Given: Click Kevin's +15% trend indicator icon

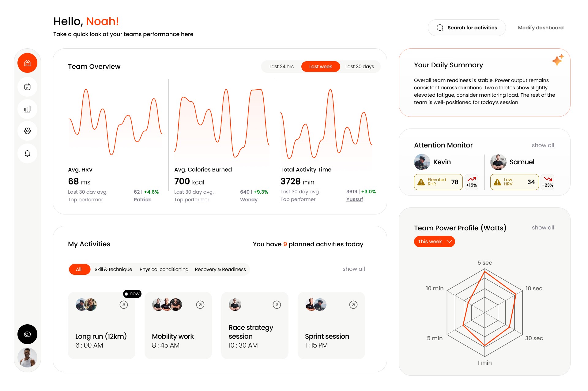Looking at the screenshot, I should (471, 182).
